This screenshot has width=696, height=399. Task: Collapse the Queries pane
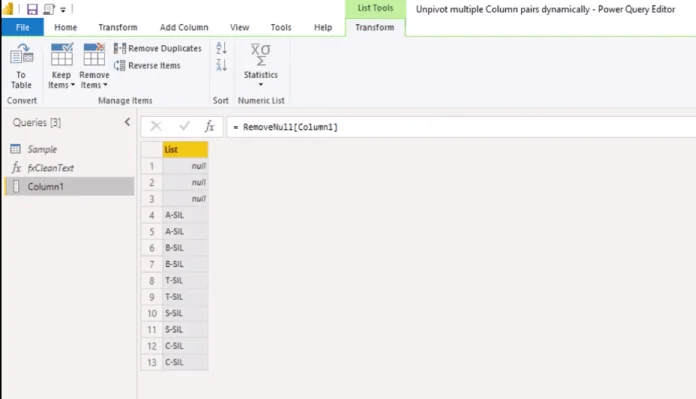[x=127, y=122]
